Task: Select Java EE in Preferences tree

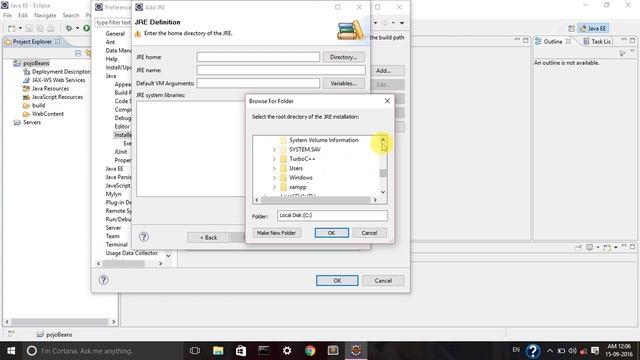Action: [x=114, y=169]
